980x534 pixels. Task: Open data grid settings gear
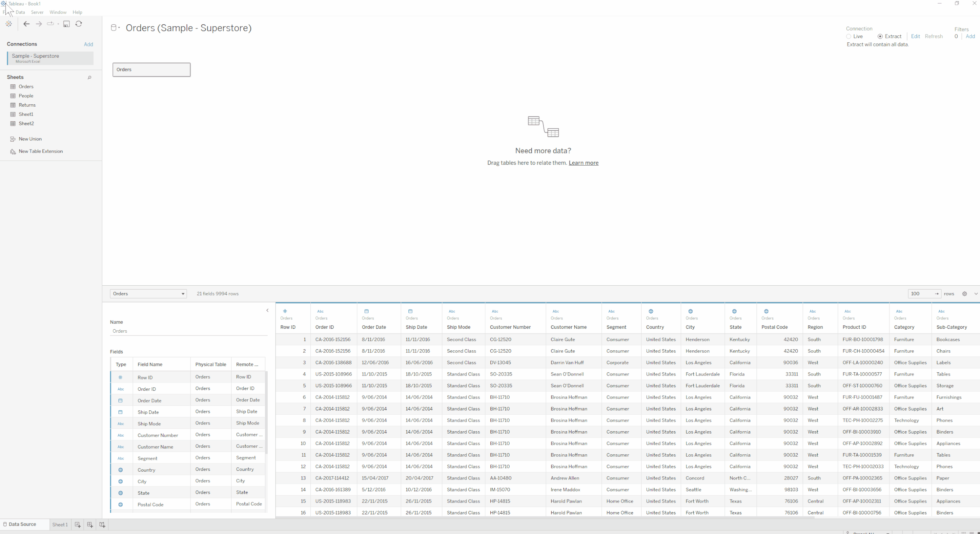[964, 294]
